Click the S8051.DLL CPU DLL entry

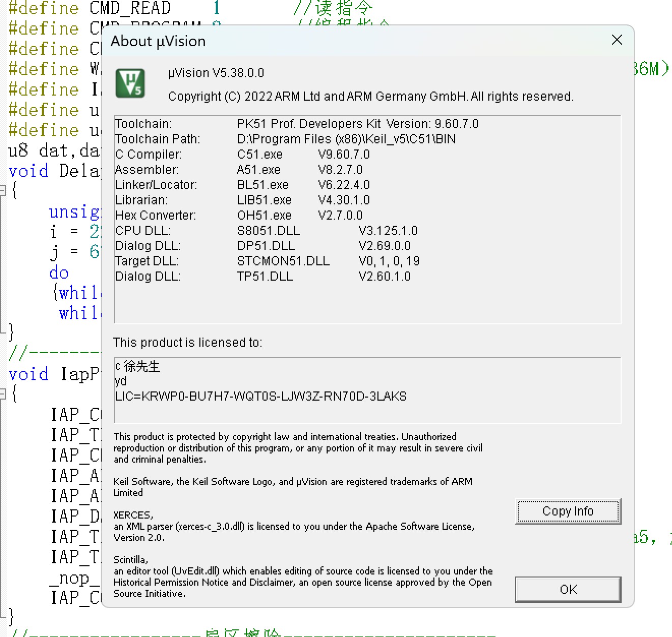click(x=269, y=231)
